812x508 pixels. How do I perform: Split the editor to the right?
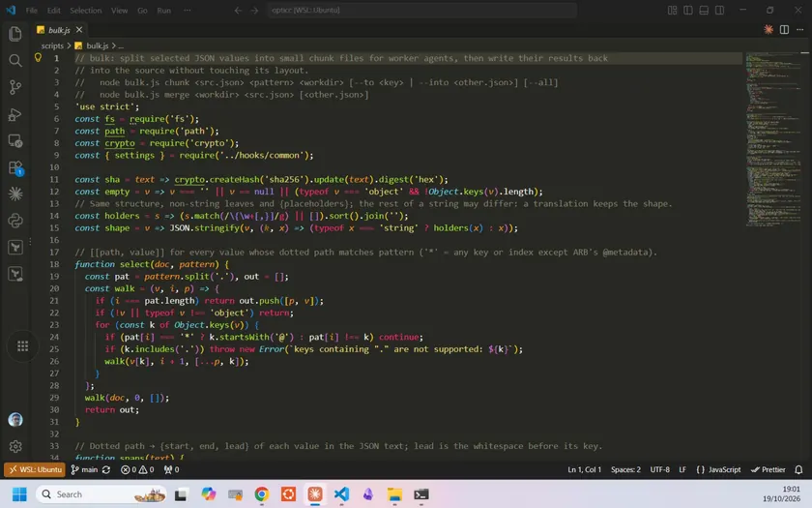point(785,30)
